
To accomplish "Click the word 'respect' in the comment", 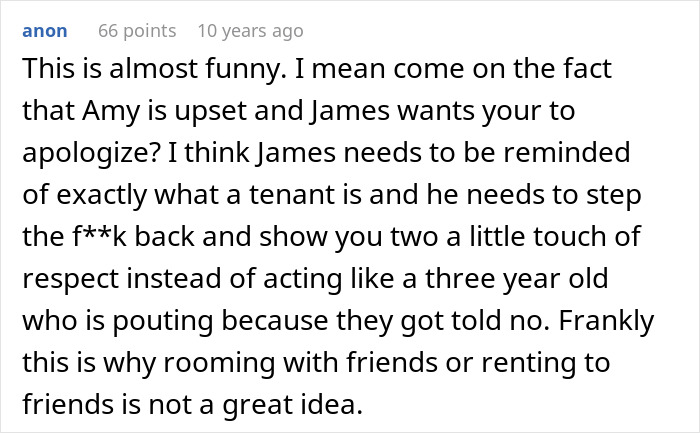I will pos(71,279).
